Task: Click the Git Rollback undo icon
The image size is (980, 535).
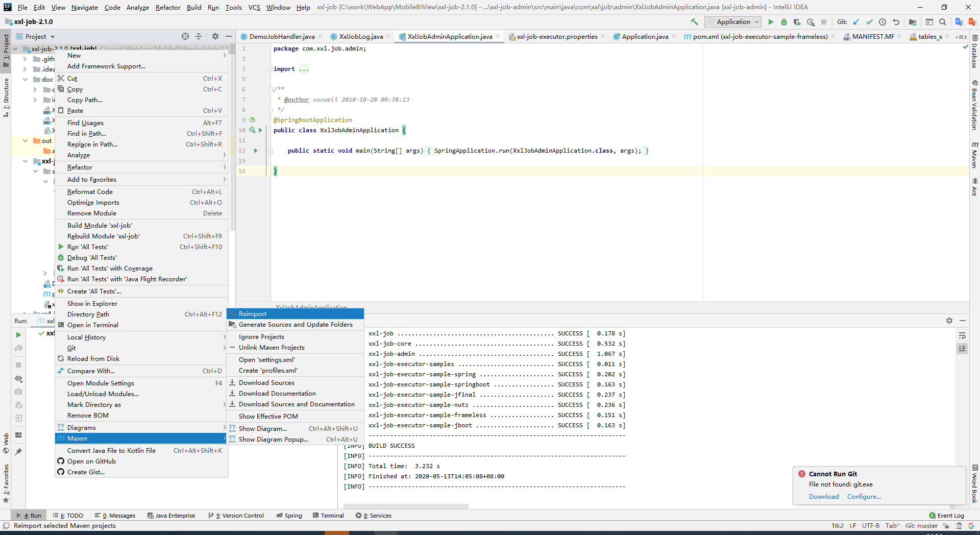Action: pyautogui.click(x=896, y=22)
